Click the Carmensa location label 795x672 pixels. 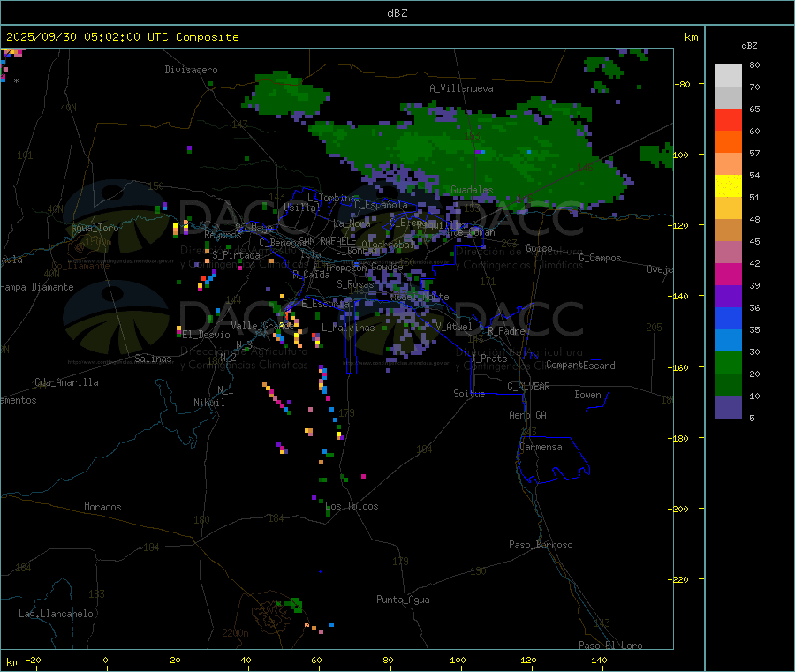pos(541,447)
